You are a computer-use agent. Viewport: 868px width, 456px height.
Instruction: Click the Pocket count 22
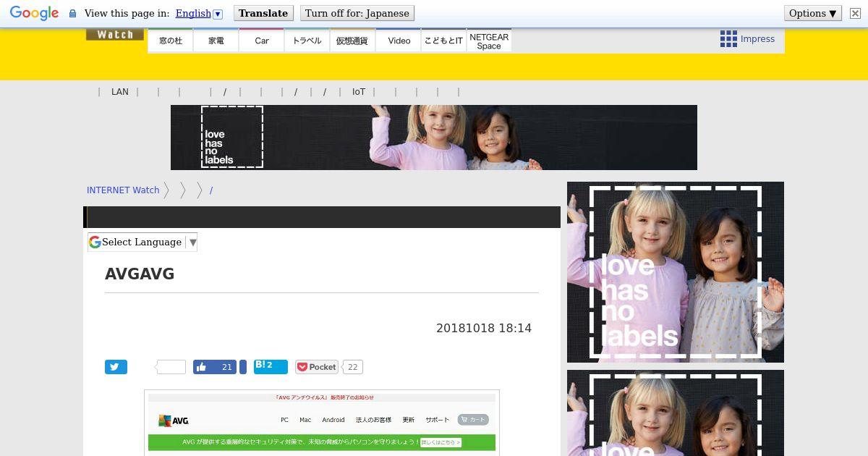[352, 367]
